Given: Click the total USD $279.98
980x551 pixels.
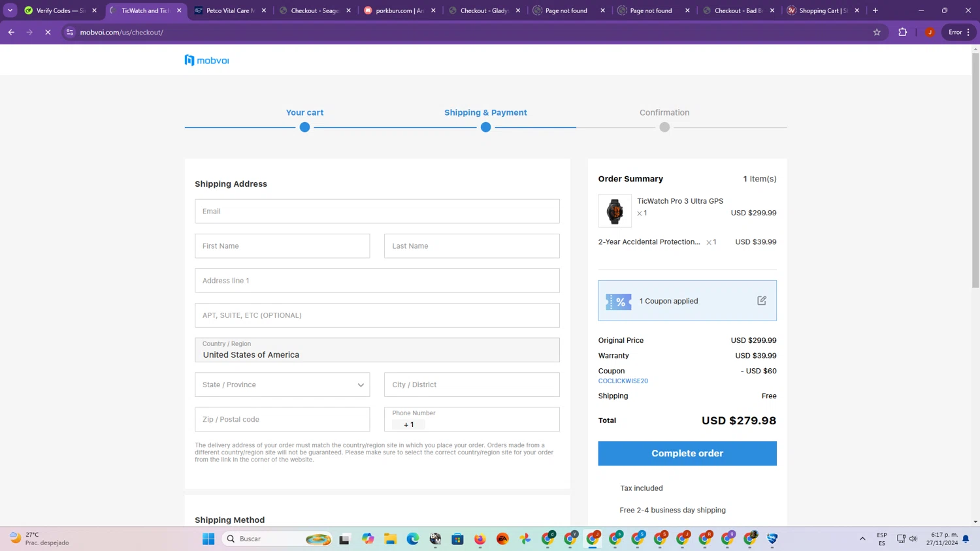Looking at the screenshot, I should [739, 420].
